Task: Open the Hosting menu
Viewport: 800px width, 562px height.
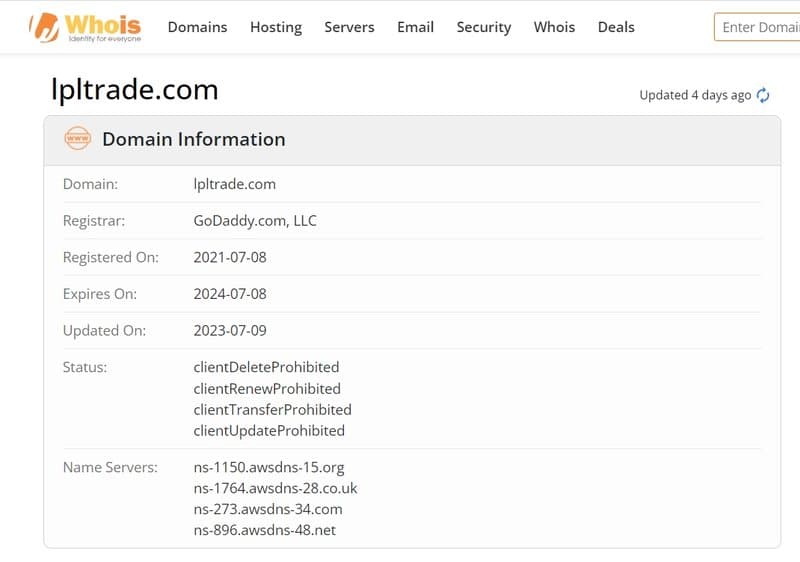Action: 276,28
